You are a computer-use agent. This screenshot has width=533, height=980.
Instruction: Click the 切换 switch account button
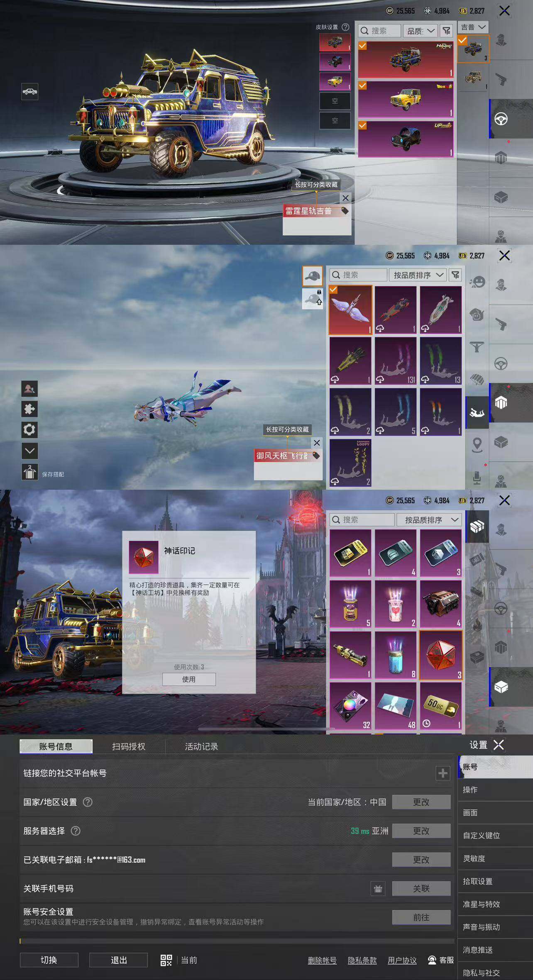pos(49,960)
